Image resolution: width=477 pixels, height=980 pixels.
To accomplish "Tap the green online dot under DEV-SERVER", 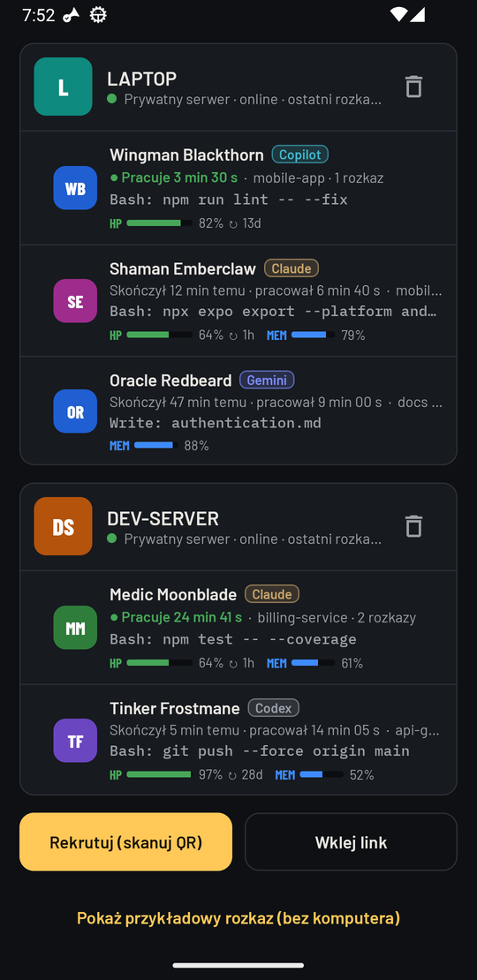I will (x=112, y=539).
